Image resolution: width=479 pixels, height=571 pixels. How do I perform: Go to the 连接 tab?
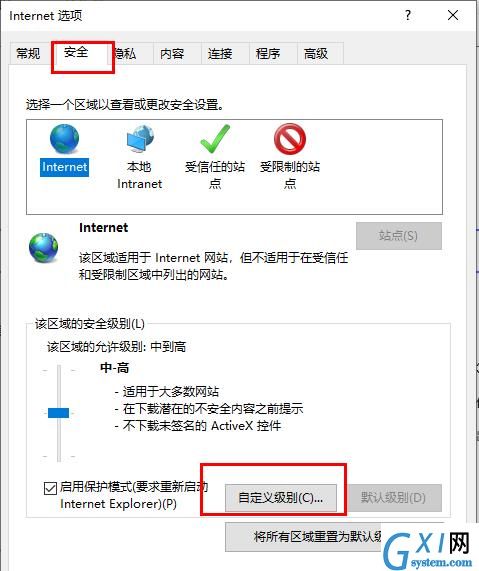pos(220,54)
